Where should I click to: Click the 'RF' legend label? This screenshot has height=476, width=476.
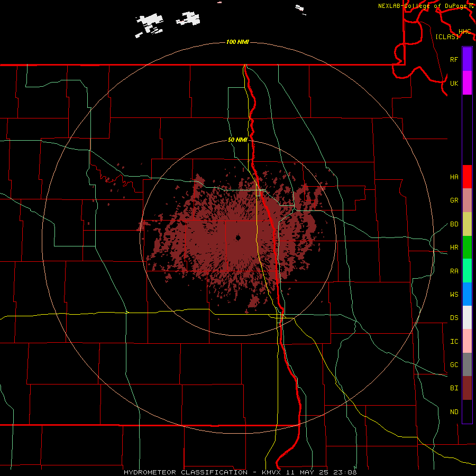tap(454, 59)
